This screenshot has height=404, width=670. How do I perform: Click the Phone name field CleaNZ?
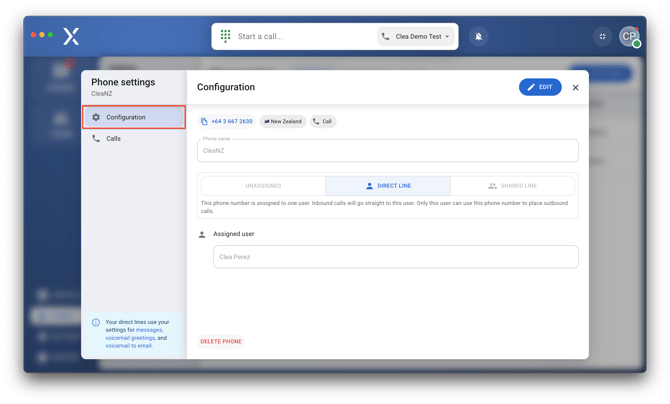[x=388, y=151]
